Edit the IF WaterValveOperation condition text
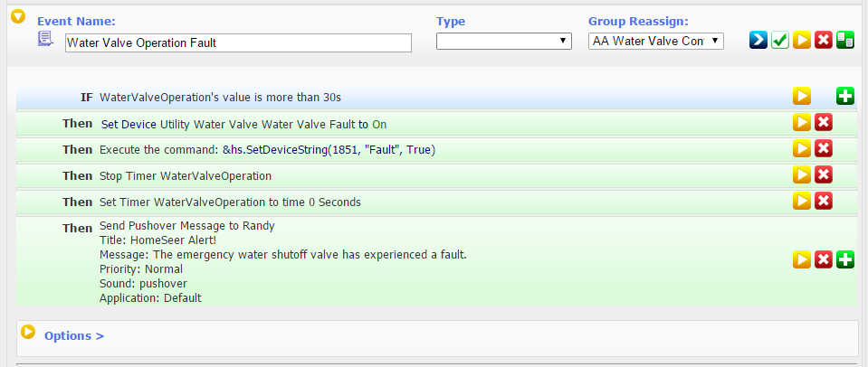This screenshot has width=868, height=367. 220,98
